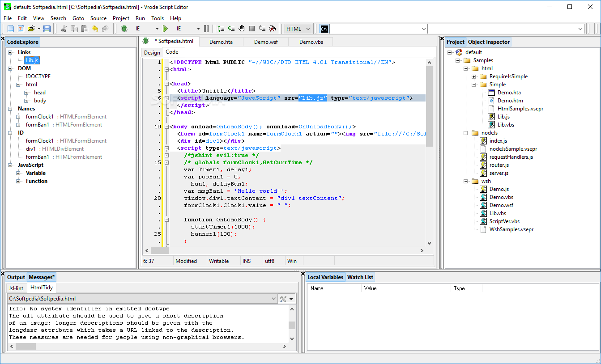Click the Copy icon in toolbar

(x=74, y=29)
